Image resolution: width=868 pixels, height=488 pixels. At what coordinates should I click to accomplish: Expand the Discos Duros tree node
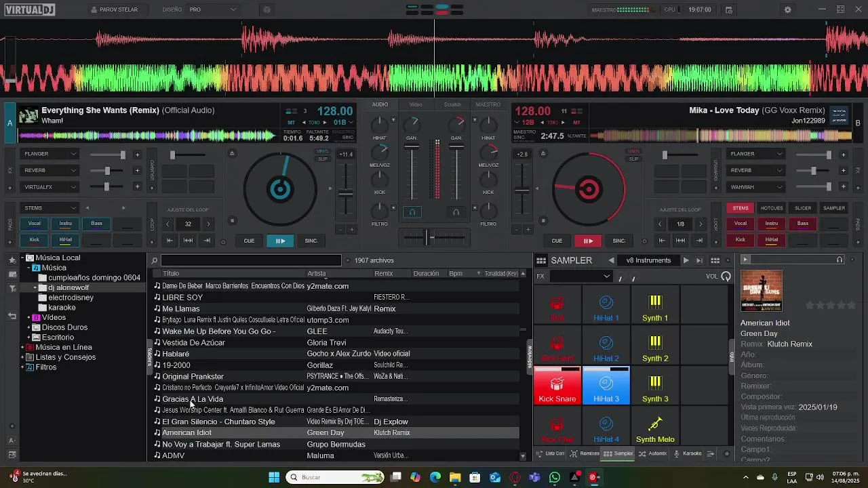pos(29,327)
